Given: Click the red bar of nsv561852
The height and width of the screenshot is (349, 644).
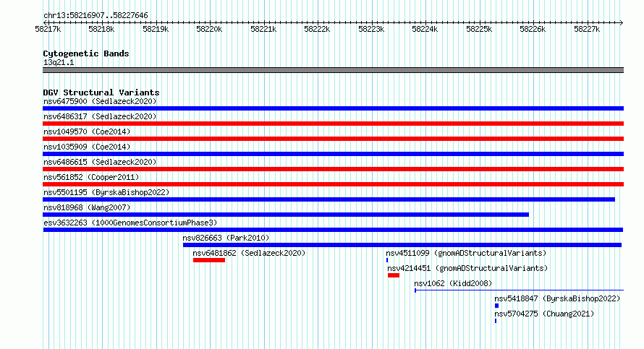Looking at the screenshot, I should coord(333,184).
